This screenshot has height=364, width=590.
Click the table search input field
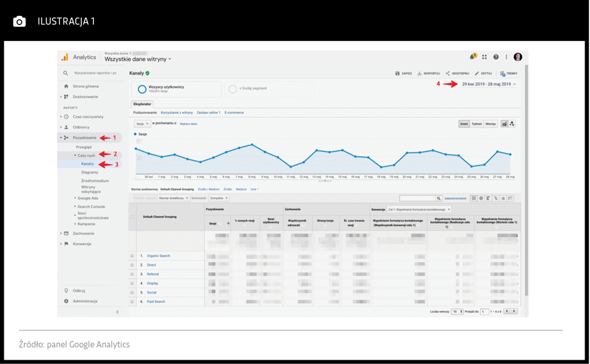[417, 198]
